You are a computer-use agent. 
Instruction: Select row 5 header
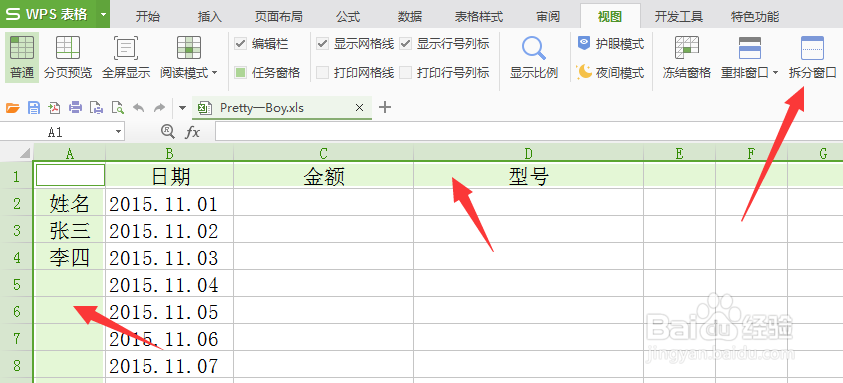[17, 284]
